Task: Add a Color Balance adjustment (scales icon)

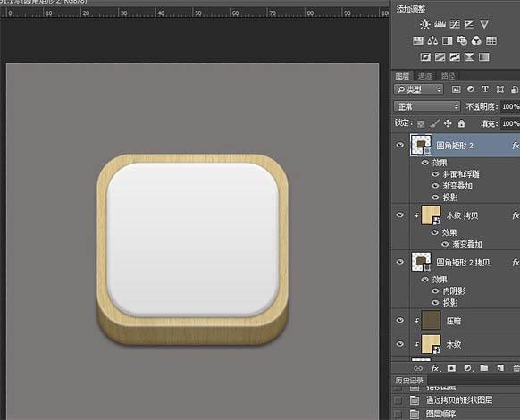Action: [432, 40]
